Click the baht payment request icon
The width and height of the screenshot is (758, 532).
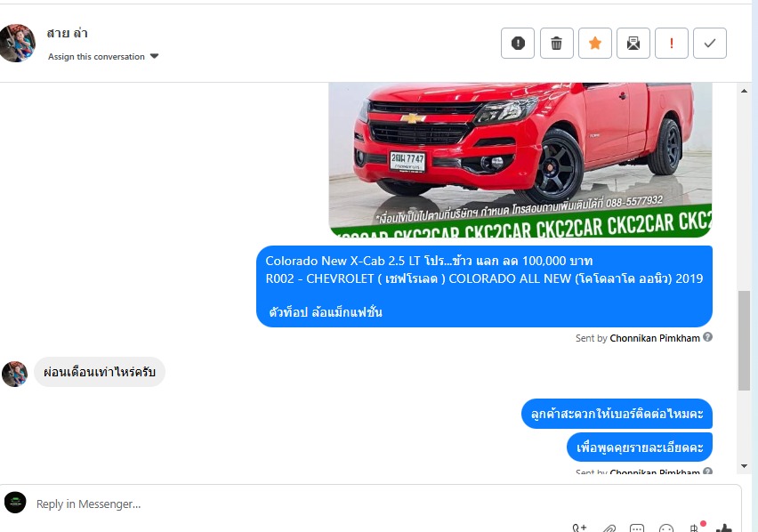pyautogui.click(x=695, y=528)
